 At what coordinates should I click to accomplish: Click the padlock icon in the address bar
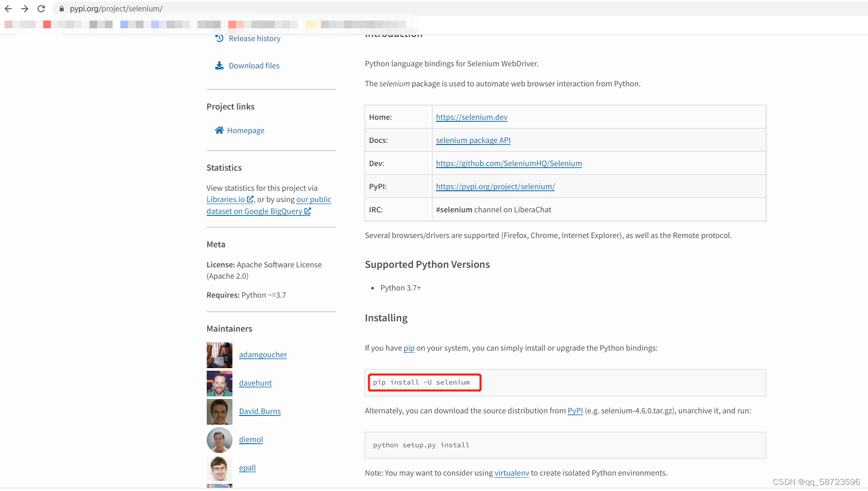click(x=61, y=8)
